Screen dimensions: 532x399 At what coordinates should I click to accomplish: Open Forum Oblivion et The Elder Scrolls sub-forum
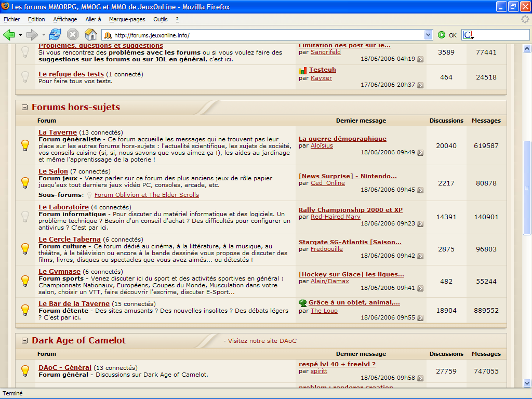coord(147,195)
